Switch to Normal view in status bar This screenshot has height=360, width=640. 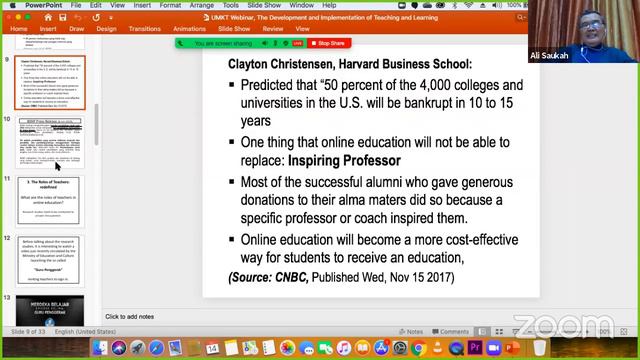pyautogui.click(x=482, y=332)
